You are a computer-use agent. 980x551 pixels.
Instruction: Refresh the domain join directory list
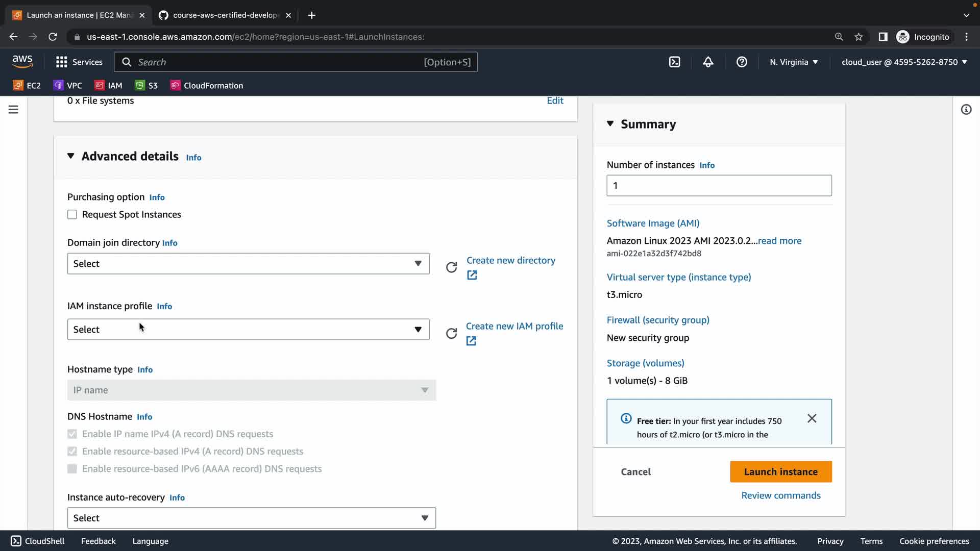click(x=451, y=267)
